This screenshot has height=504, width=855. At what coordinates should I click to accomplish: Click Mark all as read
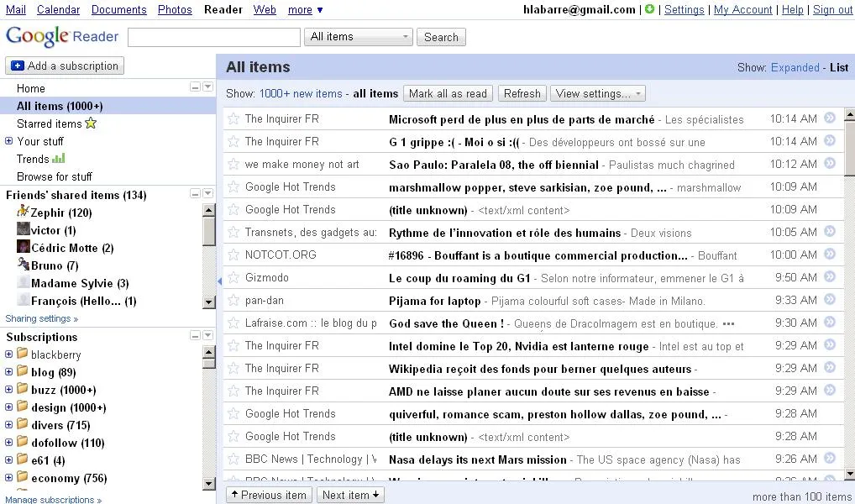pos(448,93)
